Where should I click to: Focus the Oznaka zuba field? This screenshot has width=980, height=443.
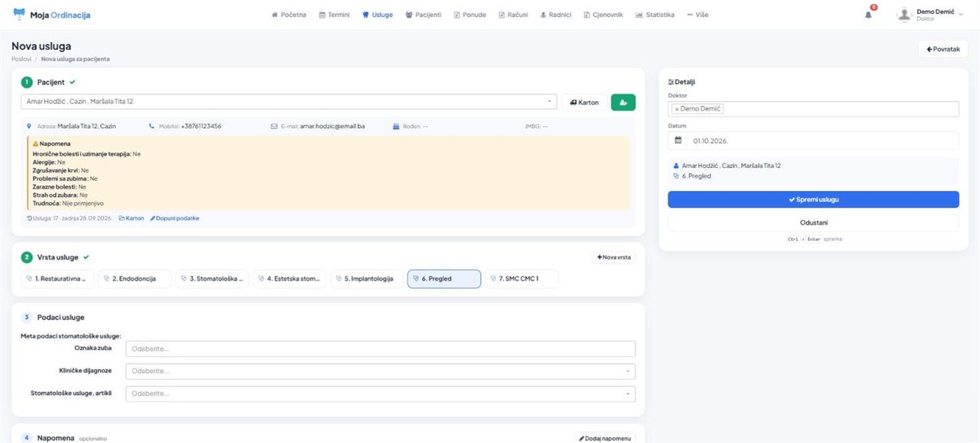coord(381,349)
